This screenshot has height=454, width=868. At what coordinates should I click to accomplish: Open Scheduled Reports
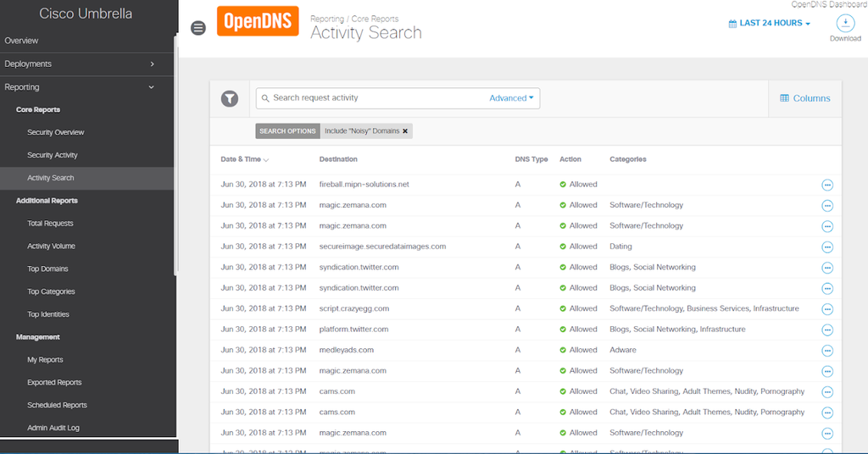(x=57, y=405)
